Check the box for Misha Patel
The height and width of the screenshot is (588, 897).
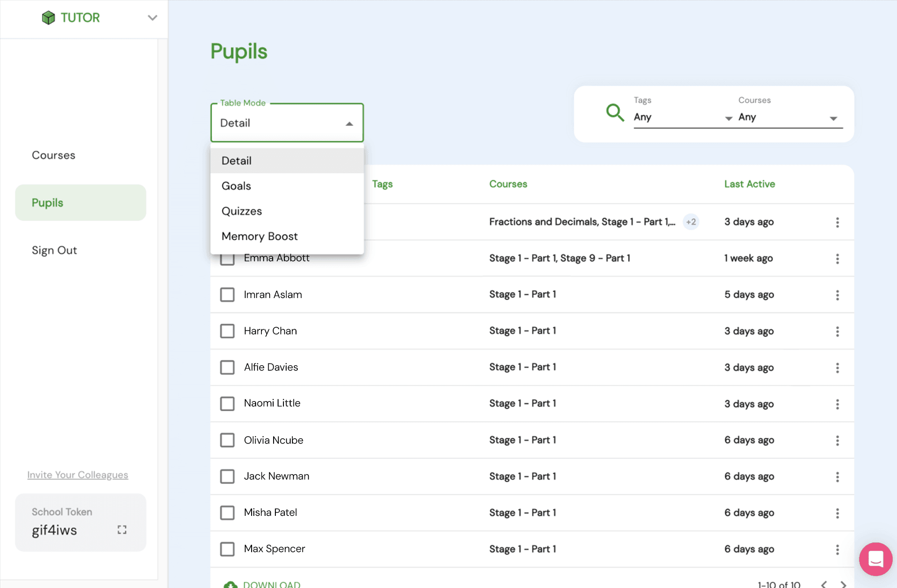[x=227, y=513]
